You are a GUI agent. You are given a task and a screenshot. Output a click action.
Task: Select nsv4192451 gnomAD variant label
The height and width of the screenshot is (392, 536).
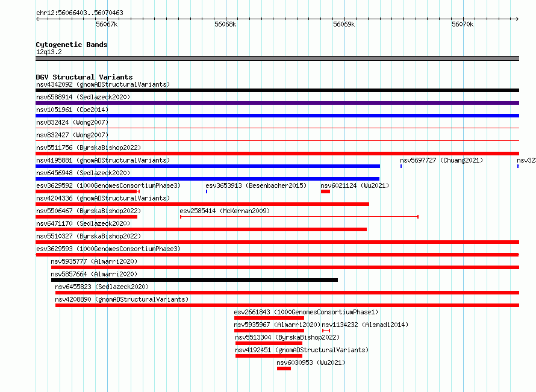tap(302, 350)
